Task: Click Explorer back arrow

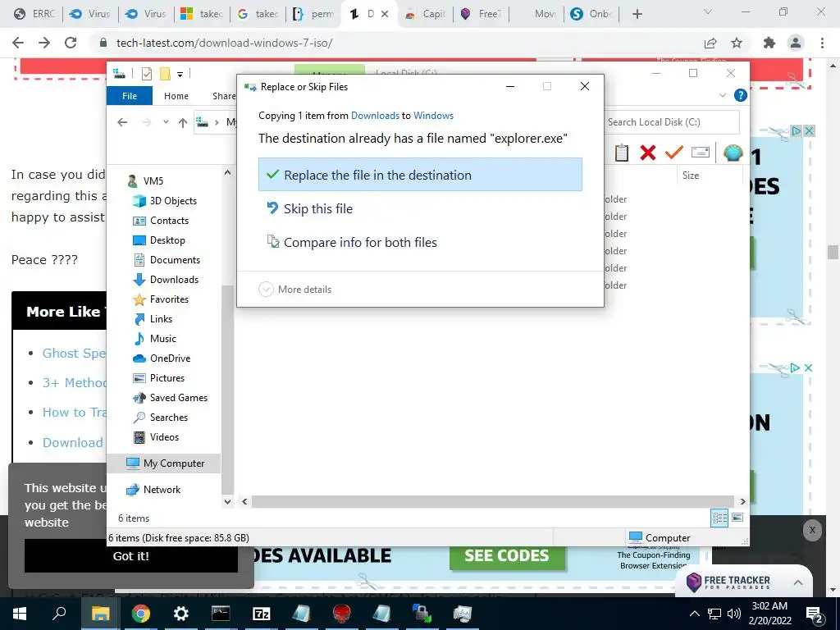Action: pyautogui.click(x=122, y=122)
